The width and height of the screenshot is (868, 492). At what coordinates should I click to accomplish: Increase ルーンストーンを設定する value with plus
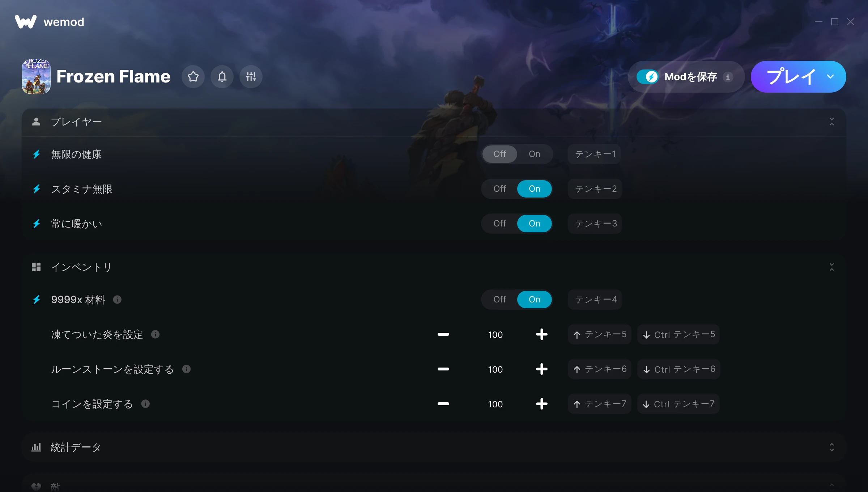pos(541,369)
